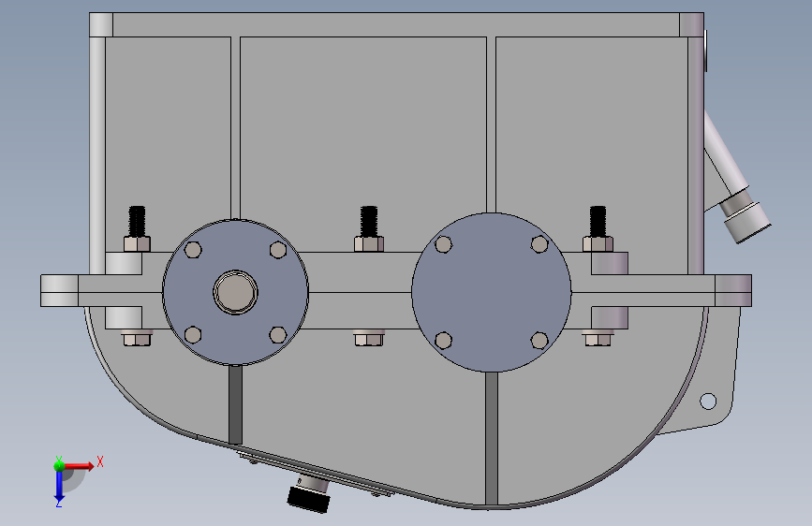Select the upper-left bolt on the right bearing cover

click(443, 244)
